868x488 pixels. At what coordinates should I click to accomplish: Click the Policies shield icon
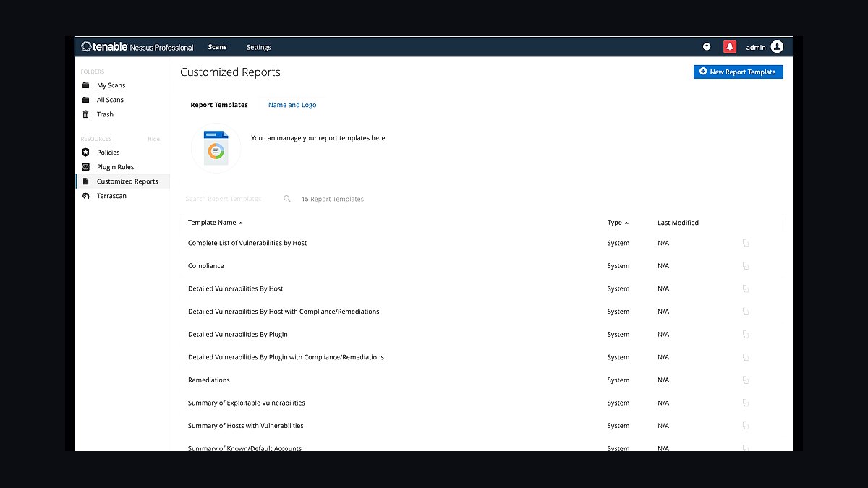coord(86,153)
